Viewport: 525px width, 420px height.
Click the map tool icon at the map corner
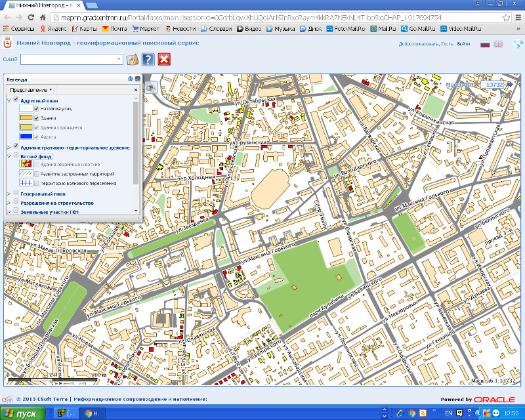pos(151,87)
